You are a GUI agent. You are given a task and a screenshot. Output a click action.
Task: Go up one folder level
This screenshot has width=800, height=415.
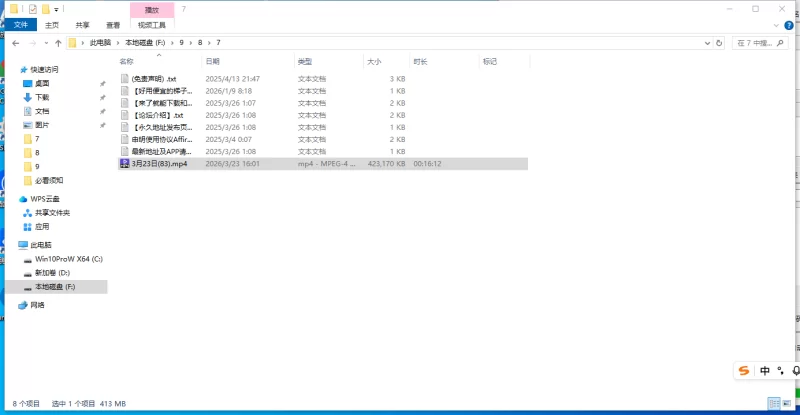point(59,43)
